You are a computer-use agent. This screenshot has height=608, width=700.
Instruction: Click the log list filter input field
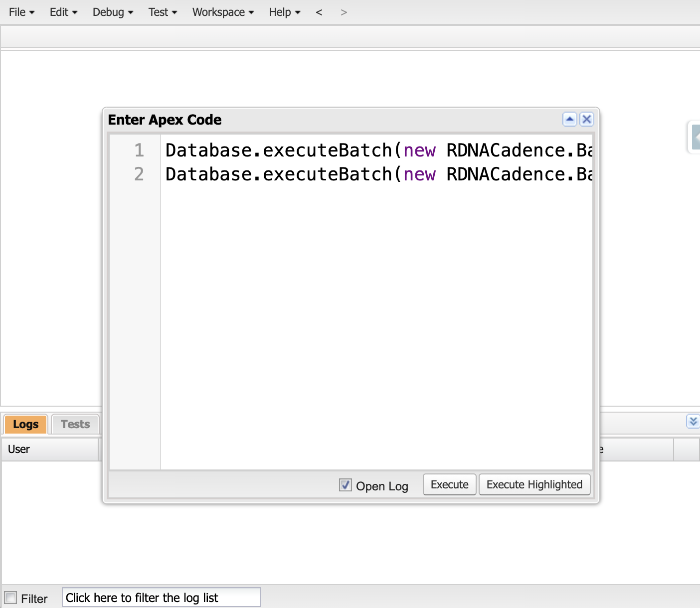point(161,597)
